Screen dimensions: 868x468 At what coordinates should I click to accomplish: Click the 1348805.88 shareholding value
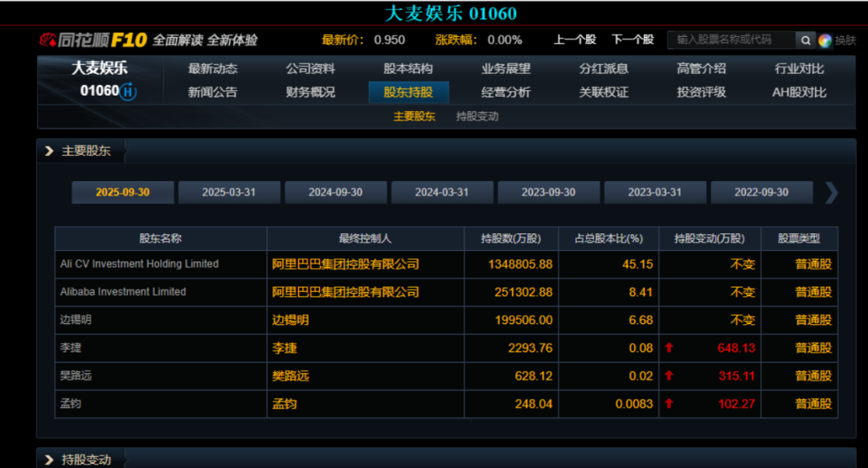point(520,265)
